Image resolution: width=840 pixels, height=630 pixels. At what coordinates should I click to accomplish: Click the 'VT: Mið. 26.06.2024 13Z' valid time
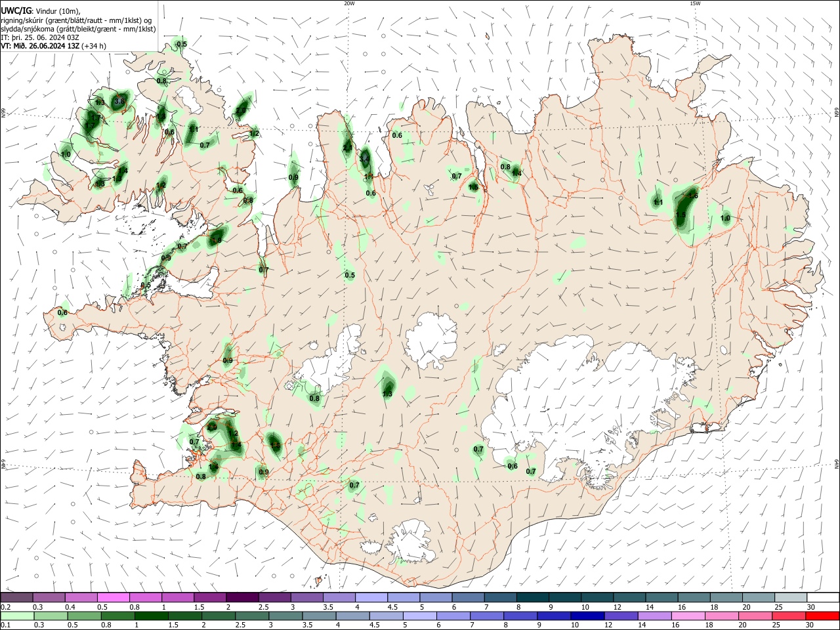[41, 46]
